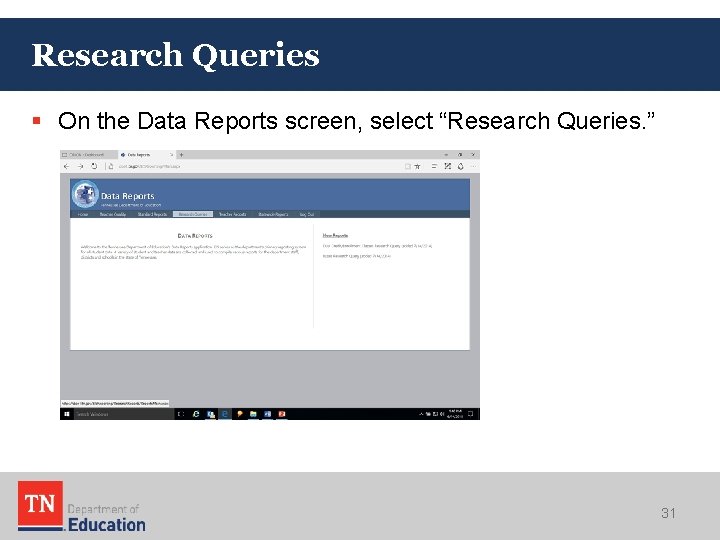Open the Standard Reports menu item

click(x=152, y=214)
